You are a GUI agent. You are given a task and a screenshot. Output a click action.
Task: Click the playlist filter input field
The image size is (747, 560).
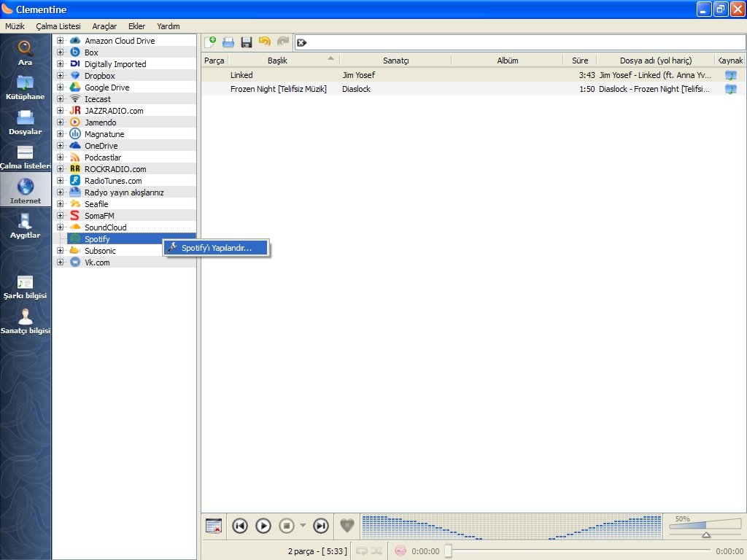tap(519, 42)
